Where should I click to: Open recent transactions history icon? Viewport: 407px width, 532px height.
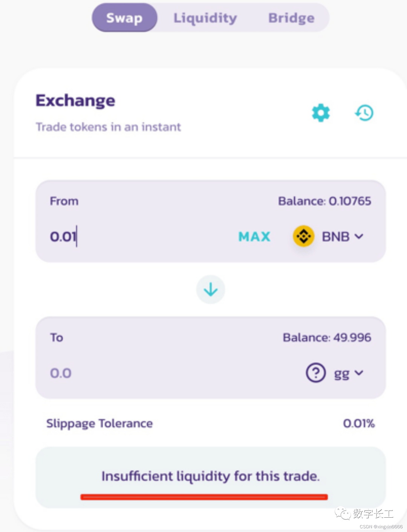click(x=364, y=113)
